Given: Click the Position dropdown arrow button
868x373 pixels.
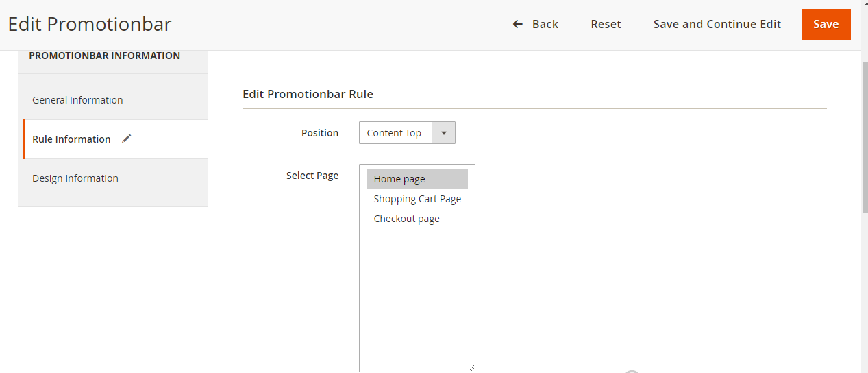Looking at the screenshot, I should [x=443, y=133].
